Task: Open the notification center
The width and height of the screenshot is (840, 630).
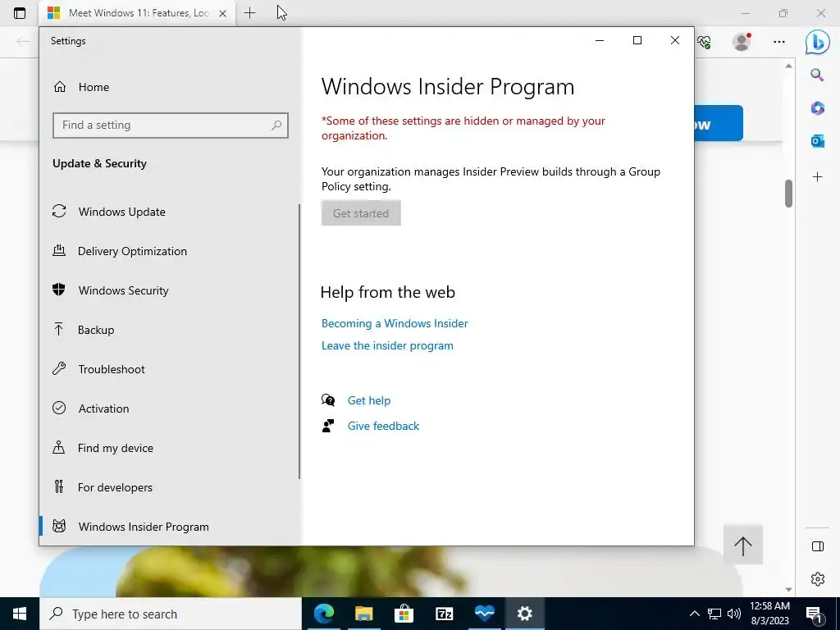Action: [815, 614]
